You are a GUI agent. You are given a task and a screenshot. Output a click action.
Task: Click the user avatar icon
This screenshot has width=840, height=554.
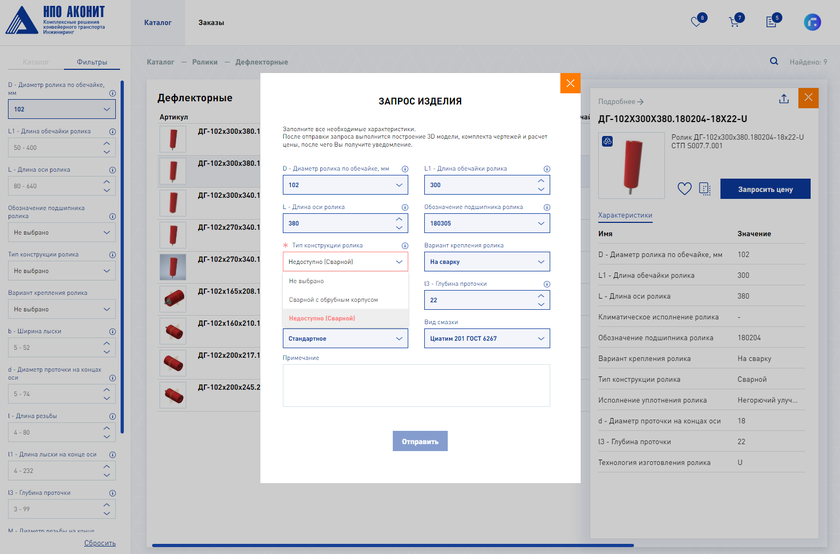(x=812, y=22)
